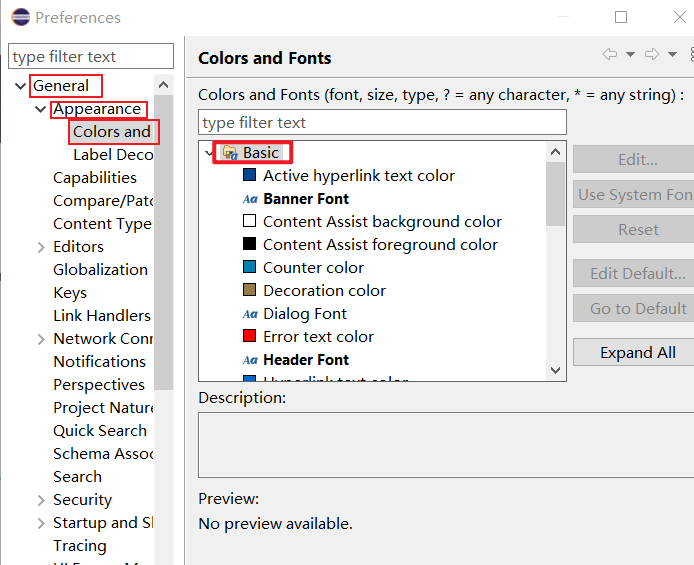Click the Basic folder icon
Screen dimensions: 694x565
(230, 153)
